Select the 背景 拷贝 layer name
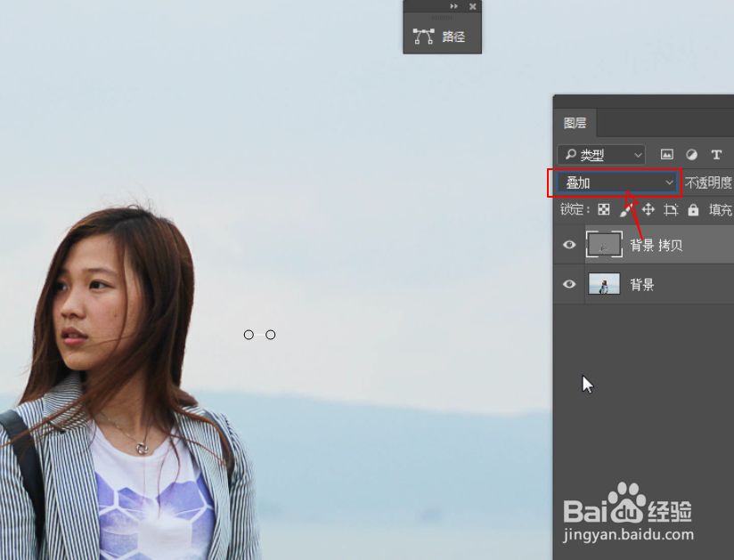Viewport: 734px width, 560px height. click(656, 245)
